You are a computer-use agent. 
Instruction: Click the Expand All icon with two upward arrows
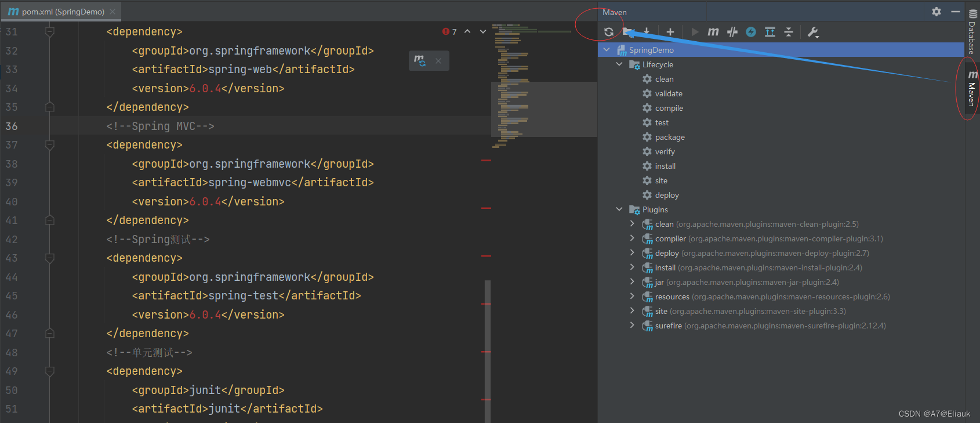point(770,32)
